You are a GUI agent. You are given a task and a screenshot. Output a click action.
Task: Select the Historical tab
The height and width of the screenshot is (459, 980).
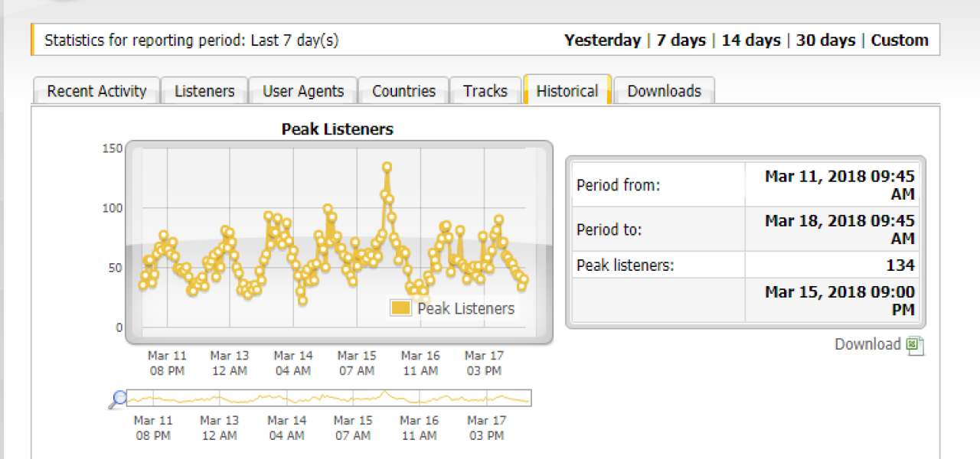[567, 91]
